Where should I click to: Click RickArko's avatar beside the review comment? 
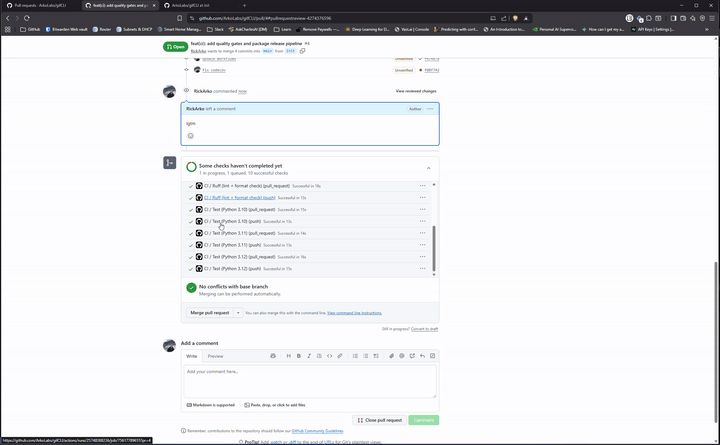pos(169,91)
